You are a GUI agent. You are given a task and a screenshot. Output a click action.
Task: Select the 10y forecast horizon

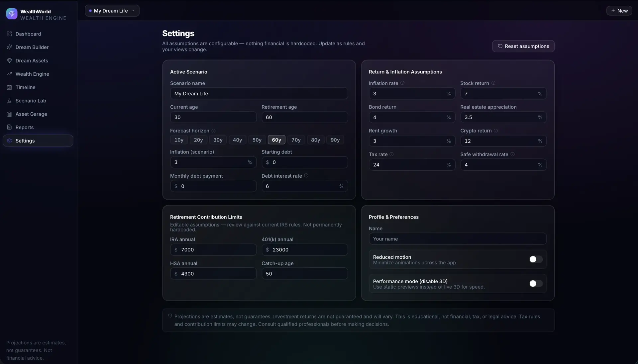pyautogui.click(x=179, y=140)
